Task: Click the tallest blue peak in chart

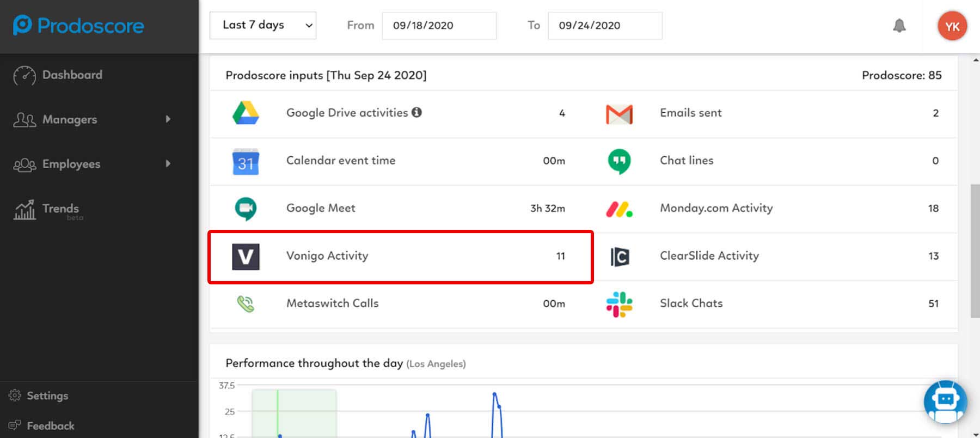Action: 494,394
